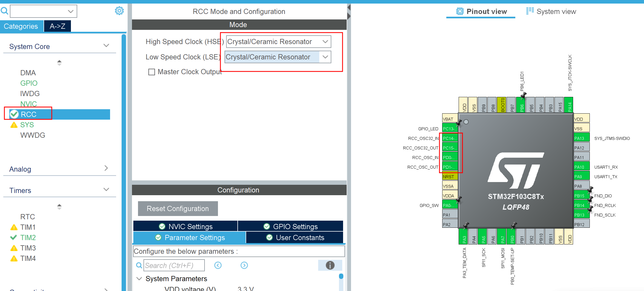The image size is (644, 291).
Task: Open the User Constants tab
Action: (295, 237)
